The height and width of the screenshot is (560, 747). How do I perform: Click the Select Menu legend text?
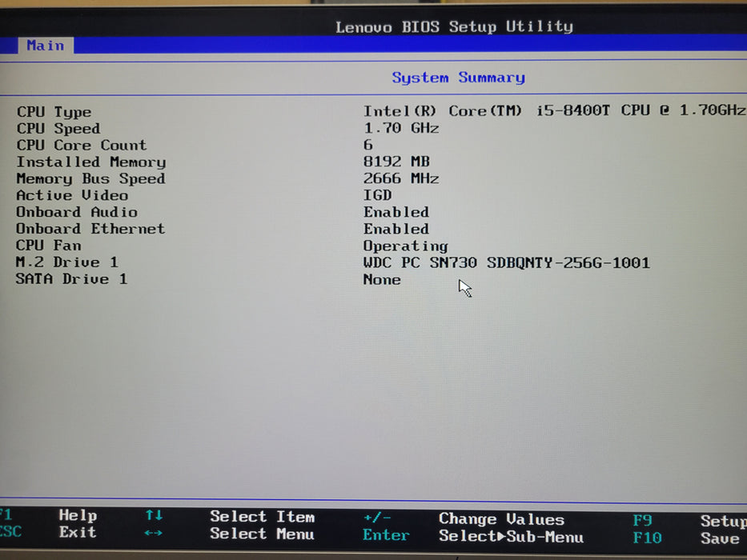pos(262,534)
